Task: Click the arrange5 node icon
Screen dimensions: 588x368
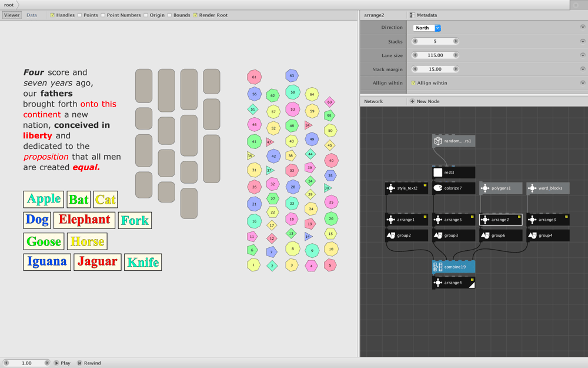Action: tap(437, 220)
